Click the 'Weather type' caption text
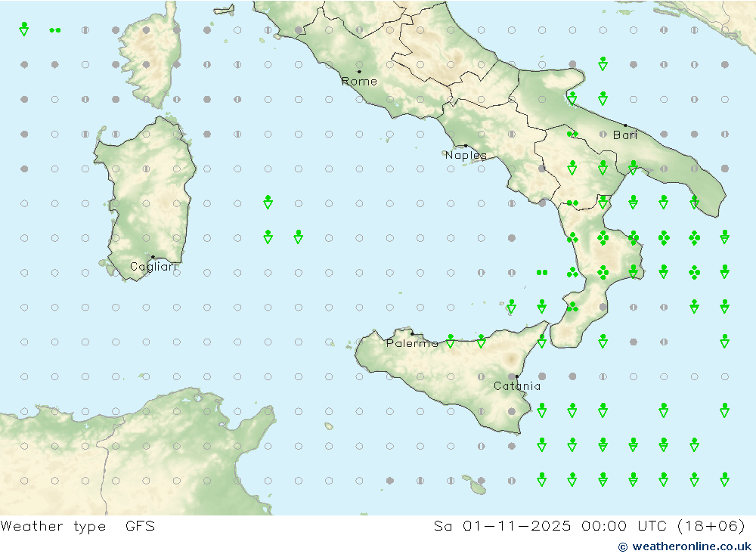Screen dimensions: 756x554 tap(53, 526)
